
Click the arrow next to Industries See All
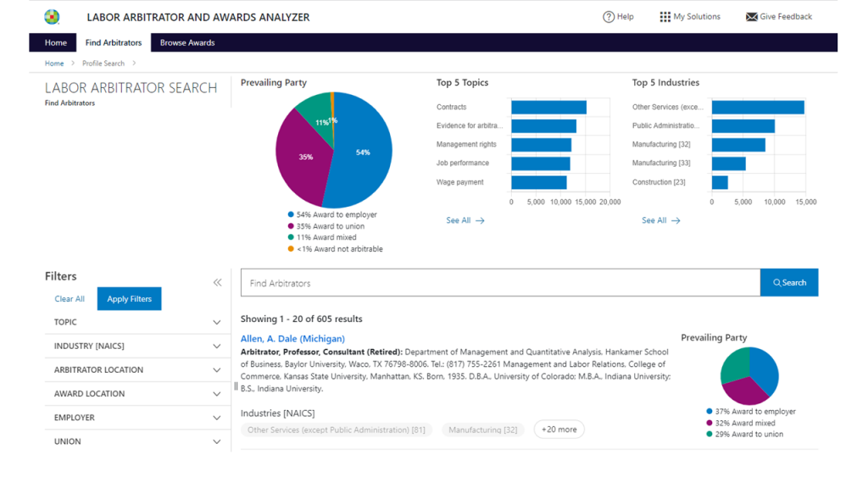(x=676, y=220)
